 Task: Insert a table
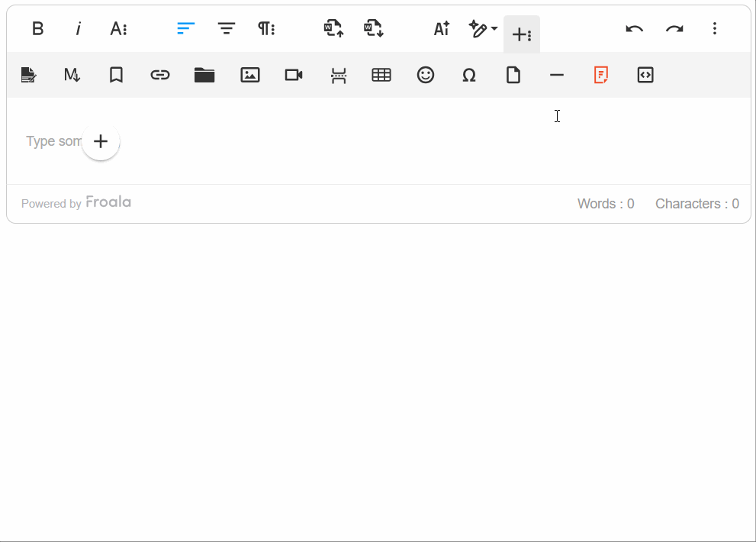point(381,75)
